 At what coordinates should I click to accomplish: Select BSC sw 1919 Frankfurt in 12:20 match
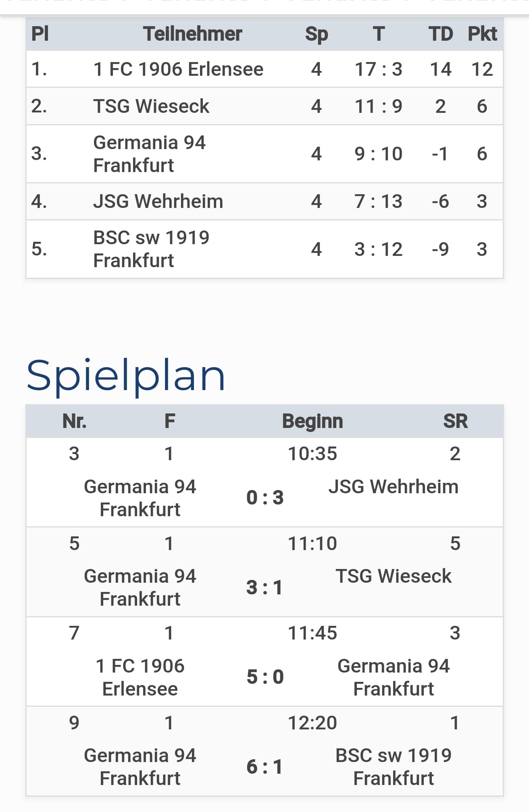pyautogui.click(x=393, y=767)
